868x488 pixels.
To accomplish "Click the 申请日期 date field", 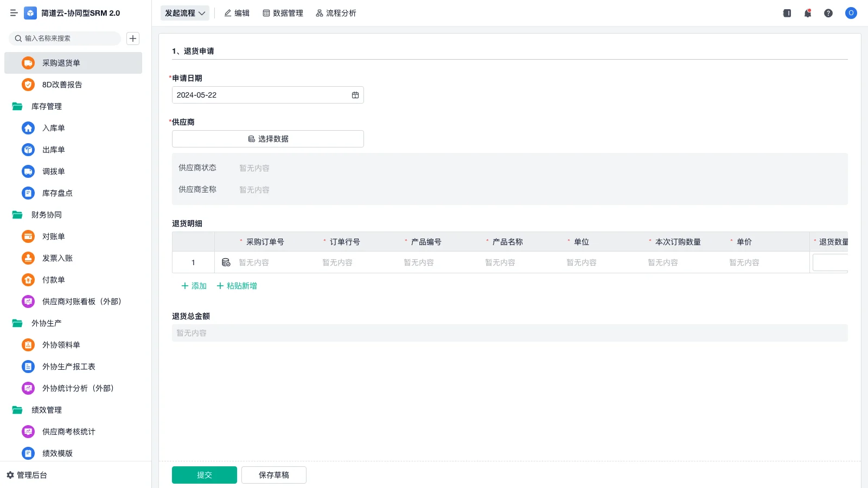I will click(x=268, y=95).
